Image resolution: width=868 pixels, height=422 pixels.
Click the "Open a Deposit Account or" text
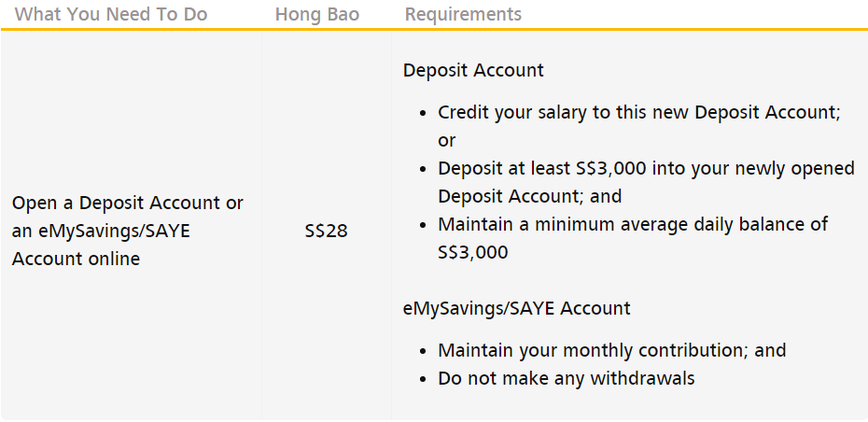click(x=127, y=204)
